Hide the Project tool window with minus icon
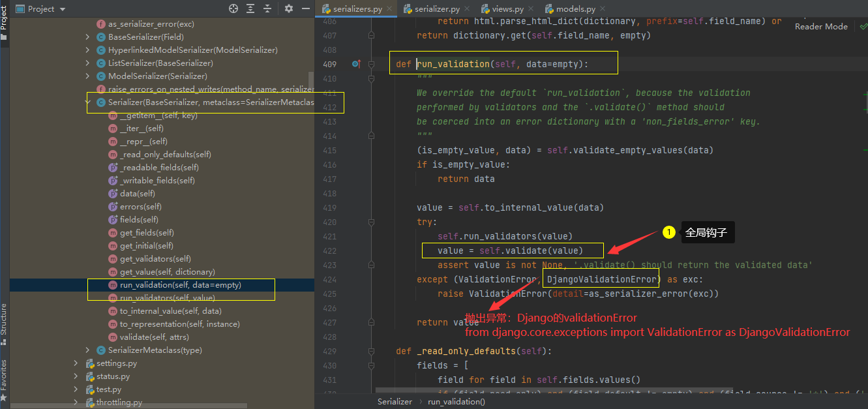868x409 pixels. tap(306, 8)
